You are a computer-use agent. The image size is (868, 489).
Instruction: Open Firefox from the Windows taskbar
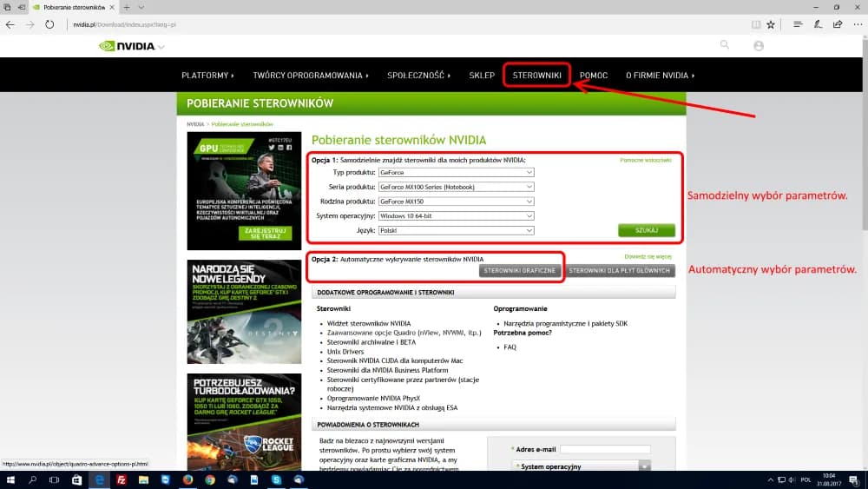[187, 479]
